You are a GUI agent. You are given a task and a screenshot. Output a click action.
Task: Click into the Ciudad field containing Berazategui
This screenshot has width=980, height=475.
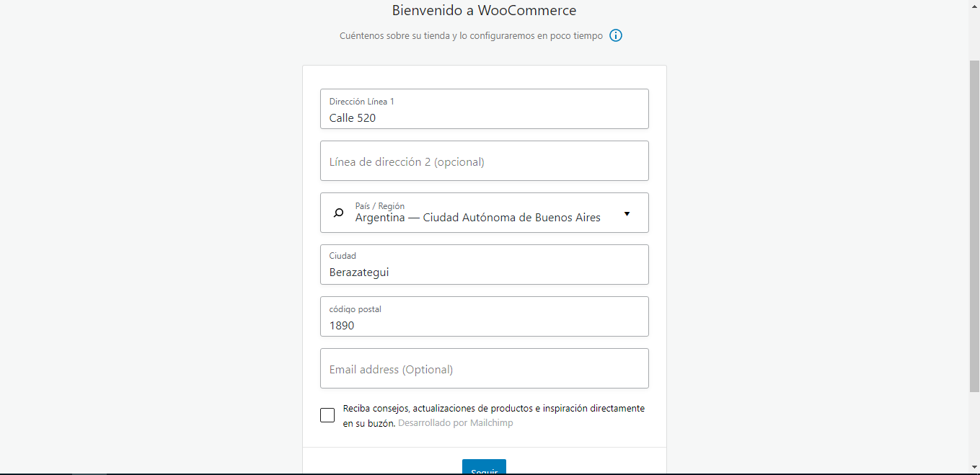(484, 272)
